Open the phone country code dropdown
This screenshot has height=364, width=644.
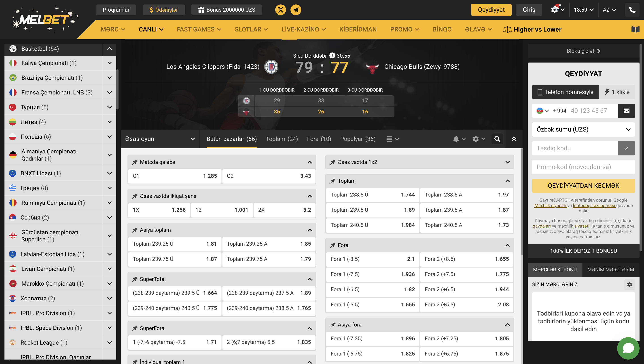tap(542, 111)
